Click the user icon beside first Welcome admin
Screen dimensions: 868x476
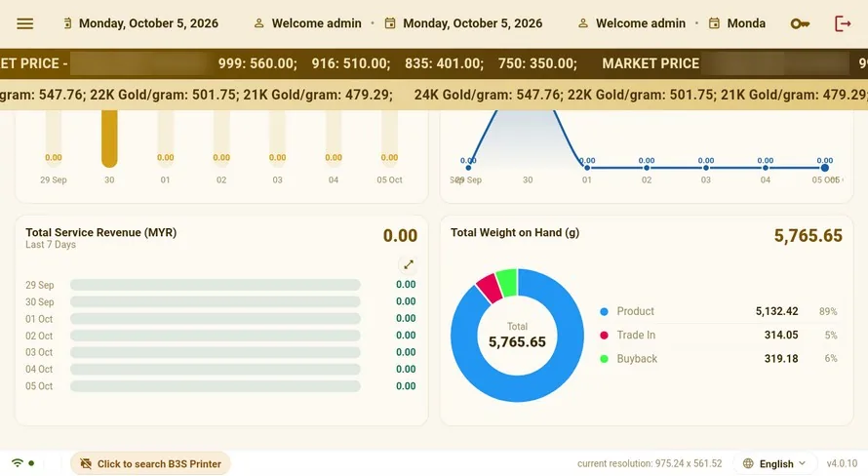[258, 23]
